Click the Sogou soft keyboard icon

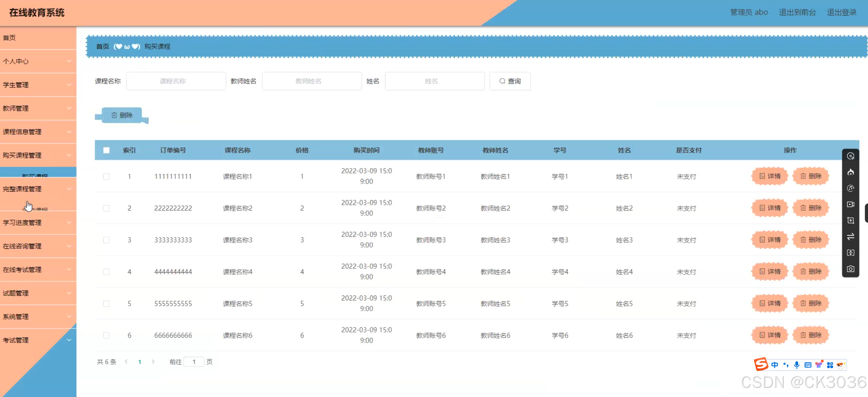[808, 364]
